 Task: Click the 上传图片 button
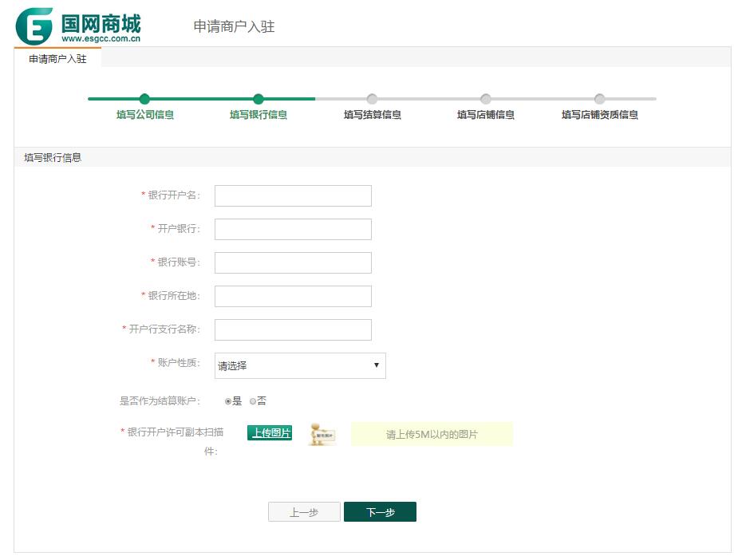270,433
